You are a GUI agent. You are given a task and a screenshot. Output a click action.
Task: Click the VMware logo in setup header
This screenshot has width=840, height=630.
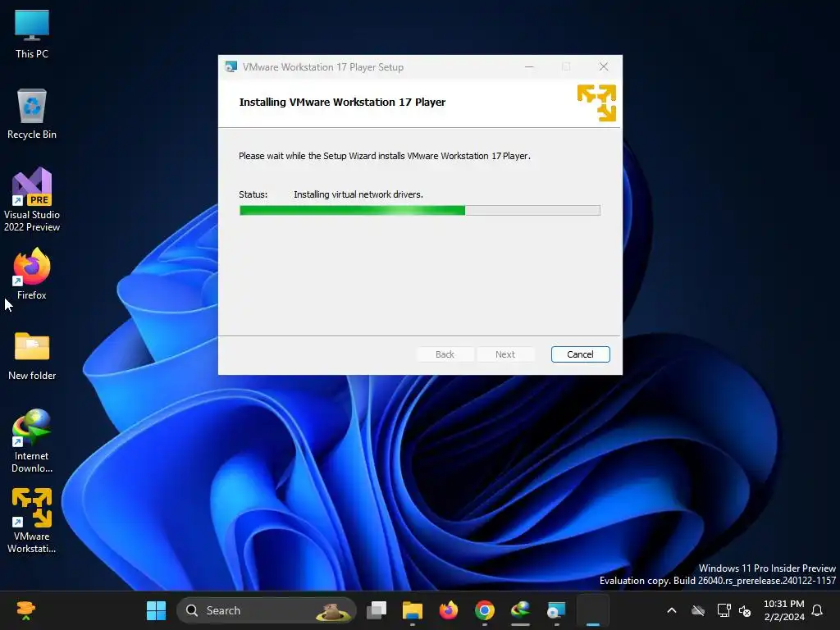tap(596, 103)
